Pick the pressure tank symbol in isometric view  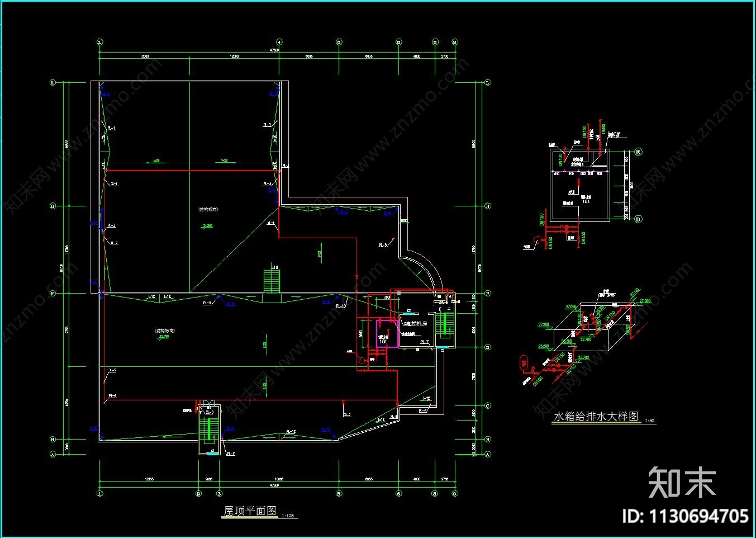524,362
